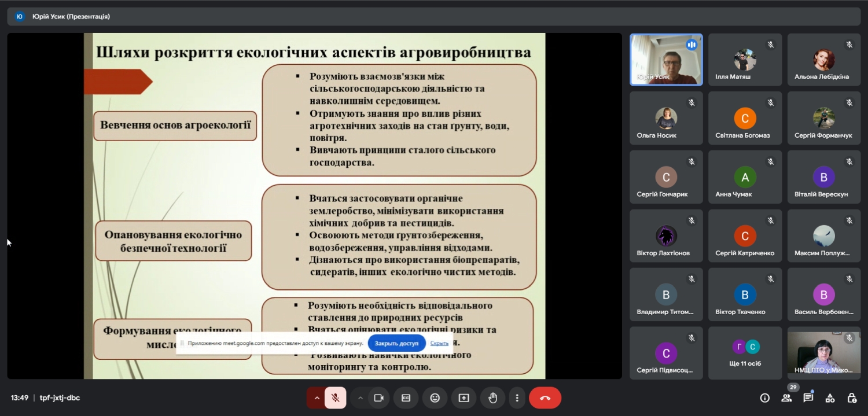Click the muted mic icon on Віктор Лахтіонов's tile
Viewport: 868px width, 416px height.
(691, 220)
